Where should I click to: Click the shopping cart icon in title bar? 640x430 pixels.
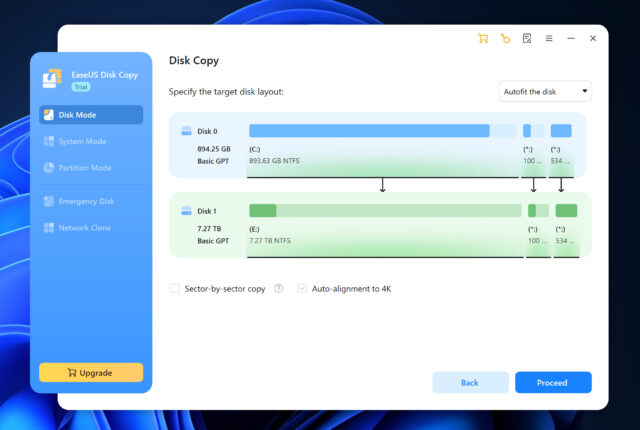483,38
